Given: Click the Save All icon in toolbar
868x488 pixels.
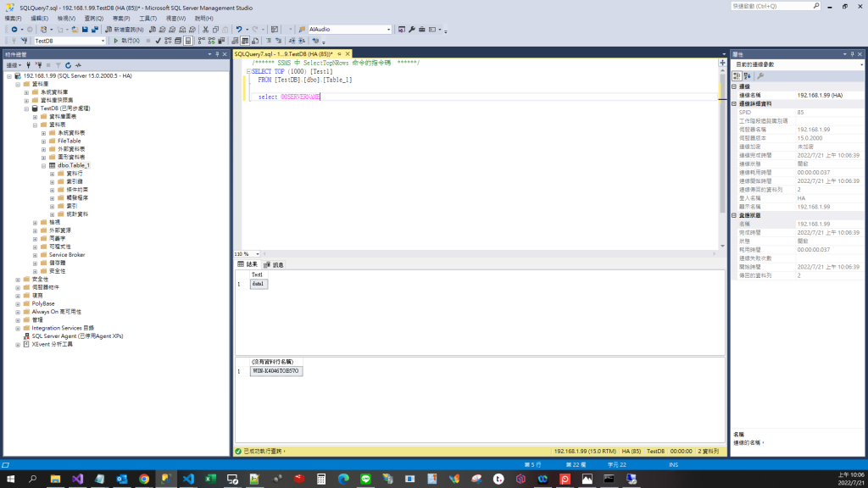Looking at the screenshot, I should pos(95,30).
